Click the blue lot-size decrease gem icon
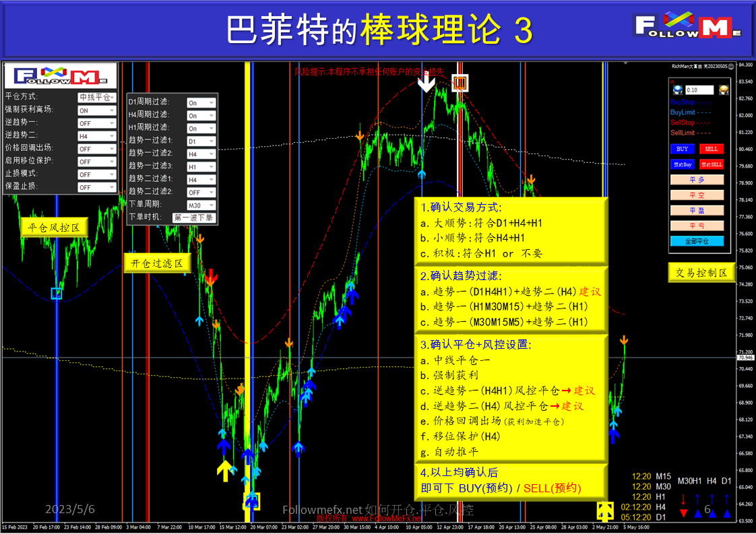Image resolution: width=756 pixels, height=534 pixels. [x=678, y=90]
